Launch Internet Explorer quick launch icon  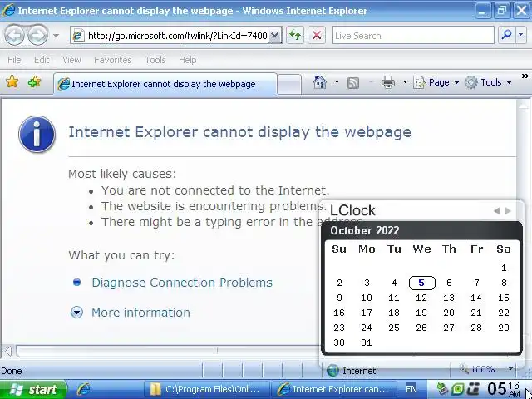(x=83, y=389)
